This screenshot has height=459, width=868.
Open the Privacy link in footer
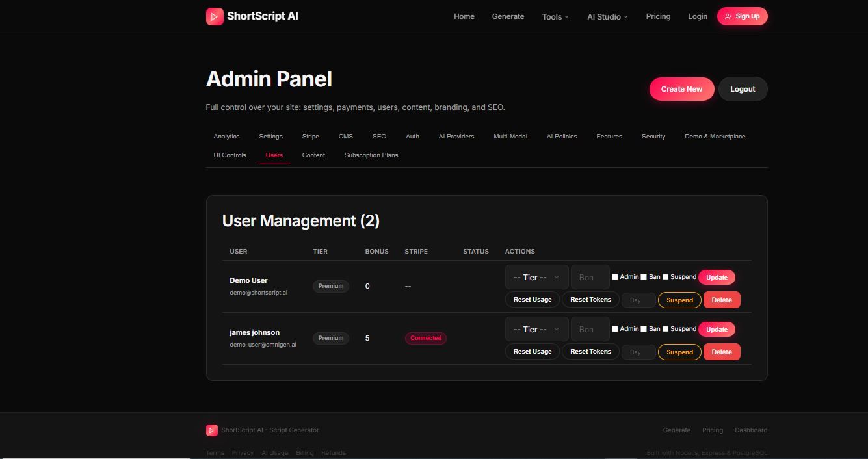pos(243,453)
